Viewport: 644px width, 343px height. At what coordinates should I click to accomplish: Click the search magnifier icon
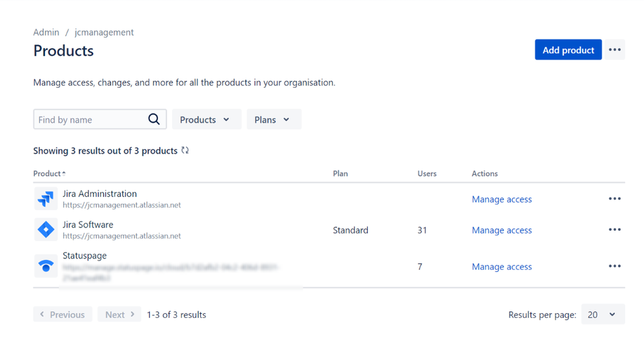[x=154, y=120]
